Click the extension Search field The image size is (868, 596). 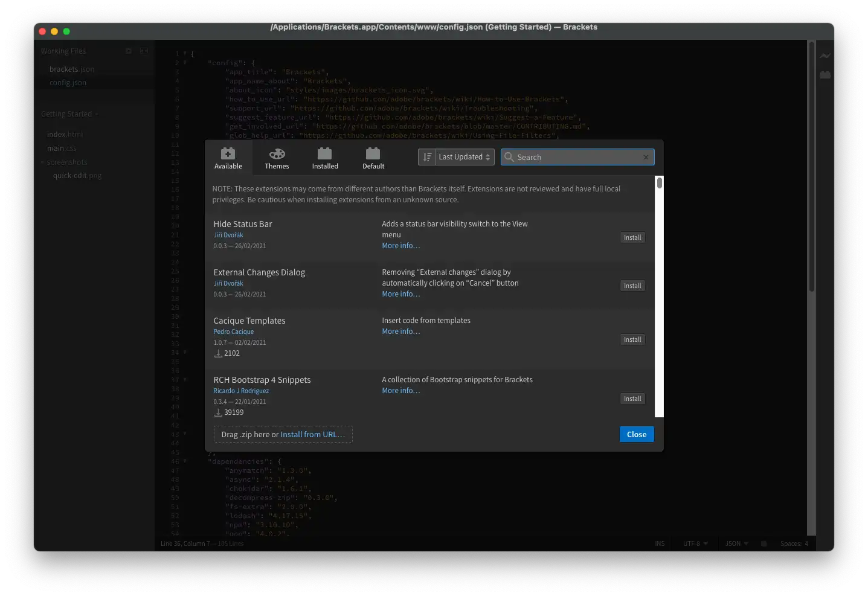577,157
